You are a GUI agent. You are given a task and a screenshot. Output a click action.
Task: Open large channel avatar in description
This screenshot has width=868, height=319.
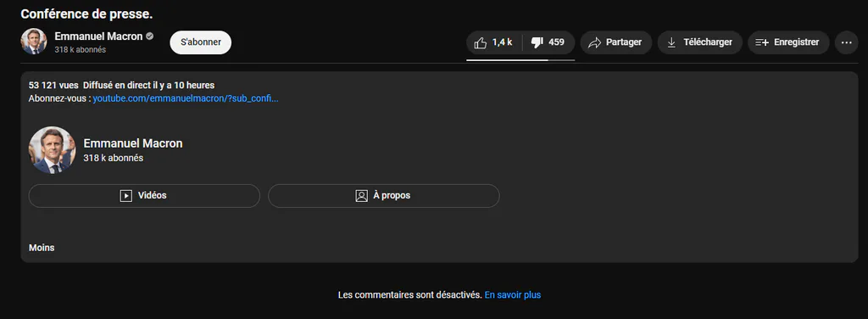(52, 150)
